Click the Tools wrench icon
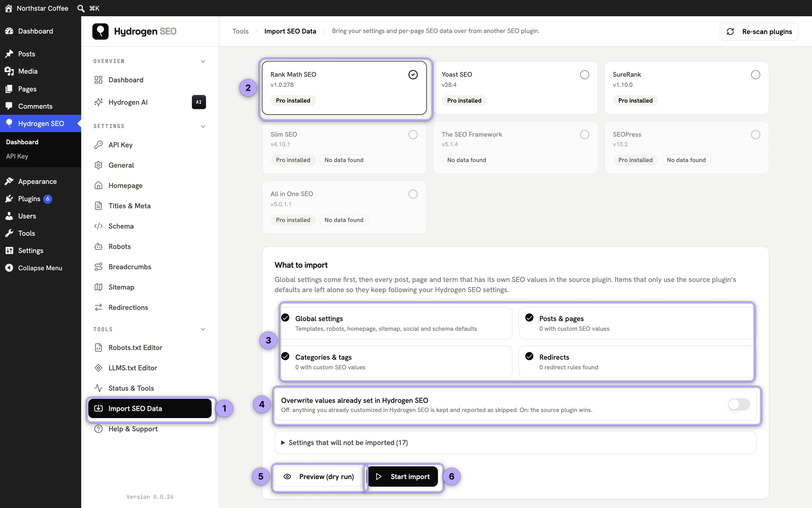The height and width of the screenshot is (508, 812). (x=9, y=233)
